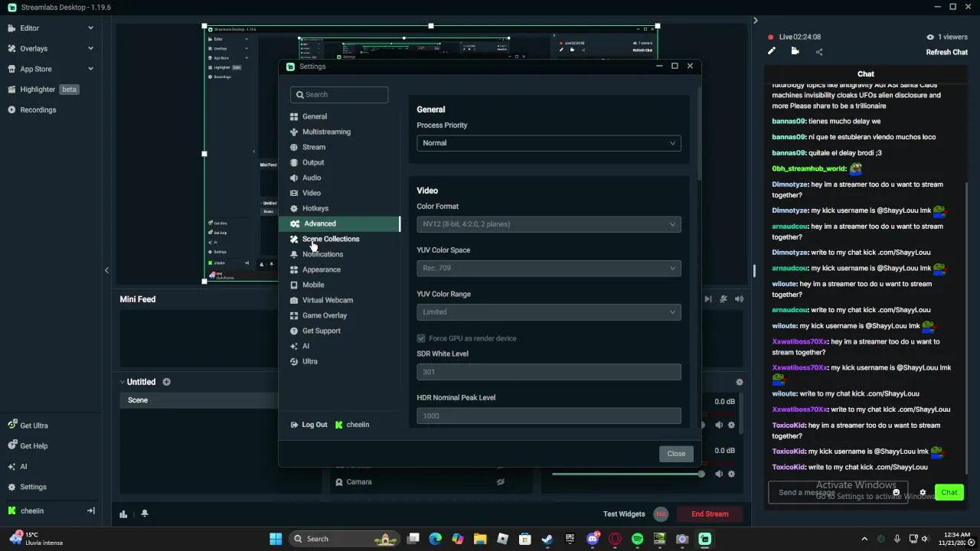The width and height of the screenshot is (980, 551).
Task: Open performance stats bar chart icon
Action: (123, 514)
